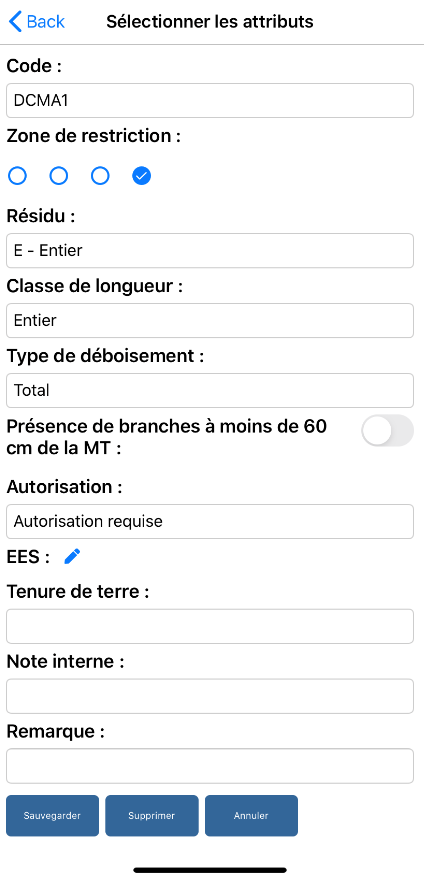This screenshot has height=880, width=428.
Task: Open the Tenure de terre field
Action: (210, 626)
